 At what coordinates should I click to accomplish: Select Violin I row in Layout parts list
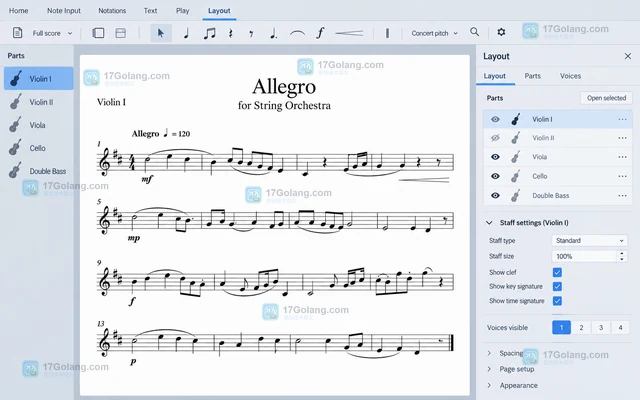click(x=558, y=119)
